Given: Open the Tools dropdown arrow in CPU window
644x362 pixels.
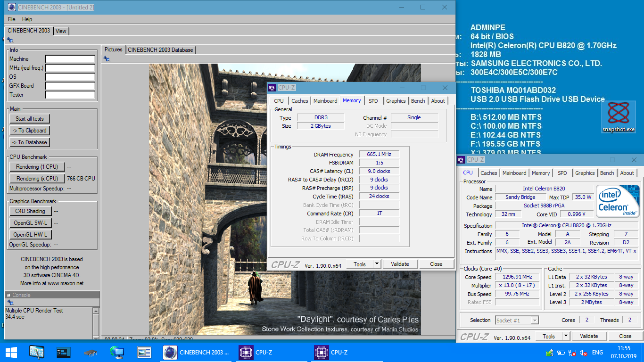Looking at the screenshot, I should pos(566,336).
